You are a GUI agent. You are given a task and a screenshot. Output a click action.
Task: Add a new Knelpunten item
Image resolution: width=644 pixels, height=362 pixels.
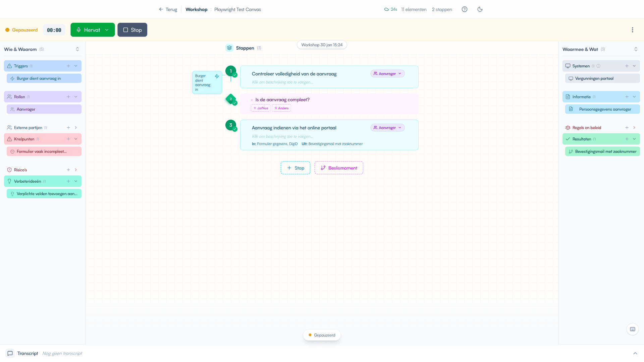pos(68,139)
